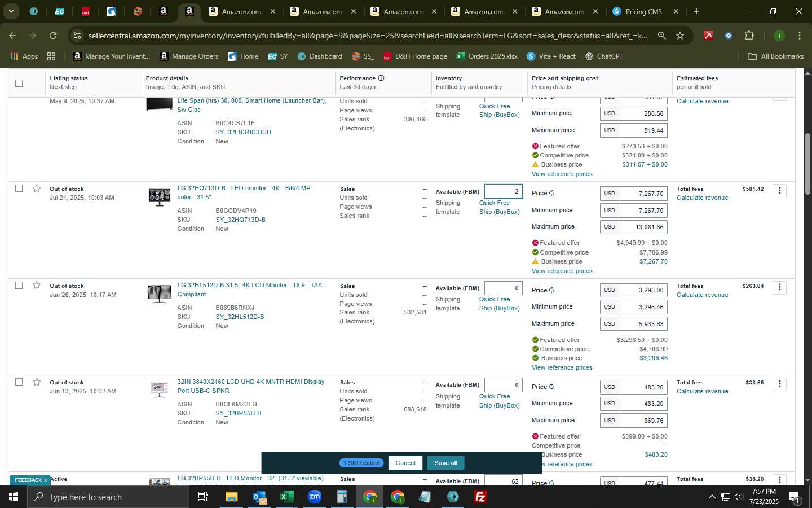This screenshot has width=812, height=508.
Task: Select checkbox for LG 32HQ713D-B listing
Action: coord(19,189)
